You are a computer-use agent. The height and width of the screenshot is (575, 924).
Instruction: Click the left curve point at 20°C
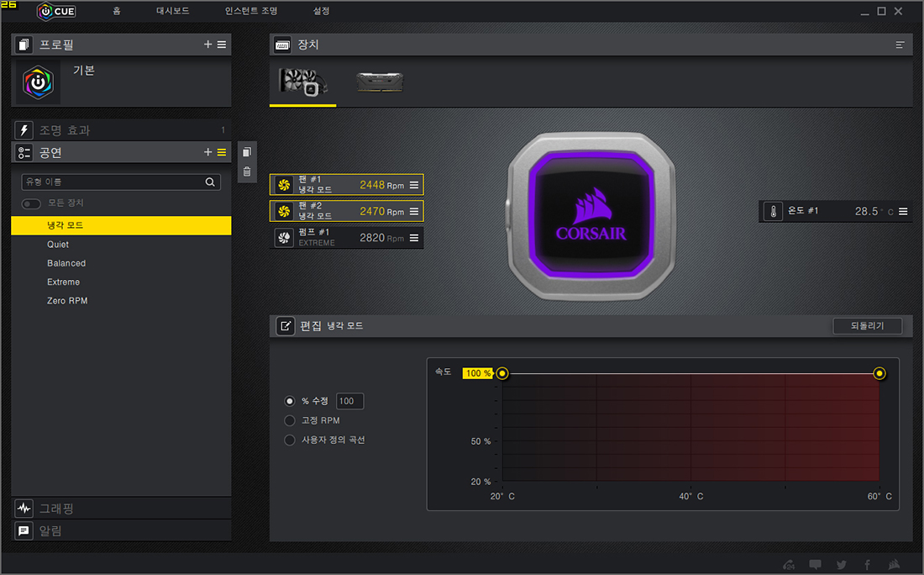[502, 373]
